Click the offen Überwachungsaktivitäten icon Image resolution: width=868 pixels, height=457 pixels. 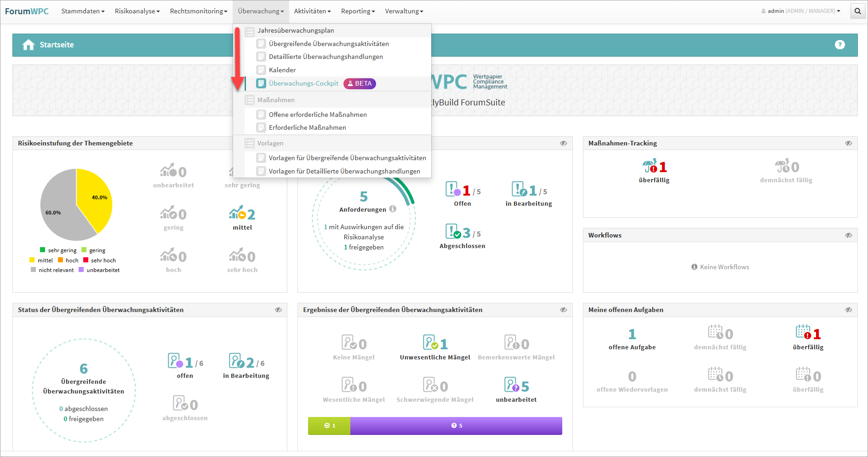pos(175,361)
